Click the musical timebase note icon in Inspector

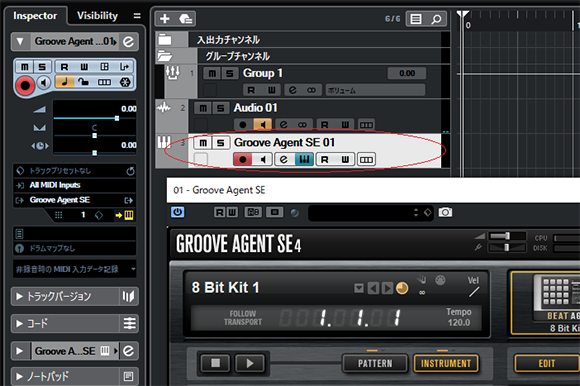64,82
